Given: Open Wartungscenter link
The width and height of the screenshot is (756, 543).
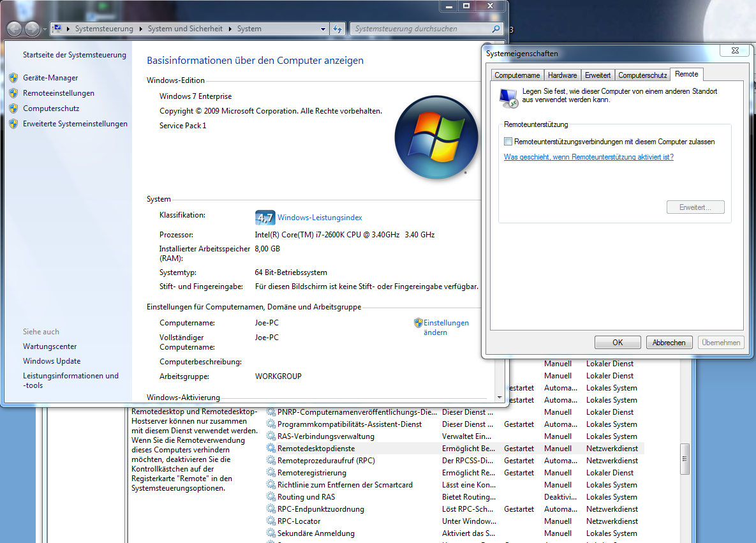Looking at the screenshot, I should [x=50, y=346].
